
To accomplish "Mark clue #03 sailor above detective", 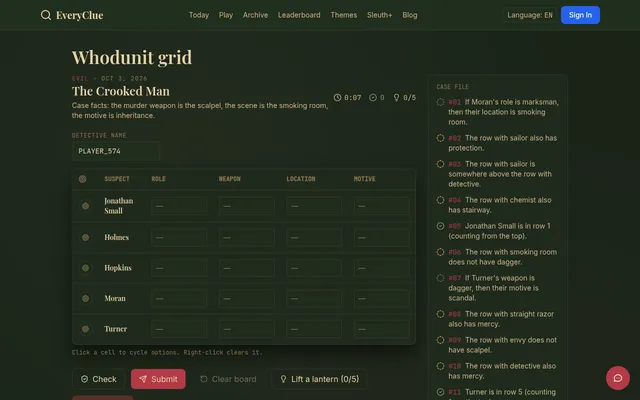I will 440,164.
